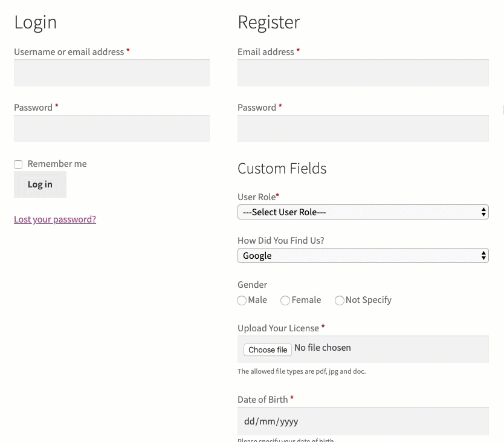Choose Not Specify for gender
Screen dimensions: 504x442
coord(339,300)
